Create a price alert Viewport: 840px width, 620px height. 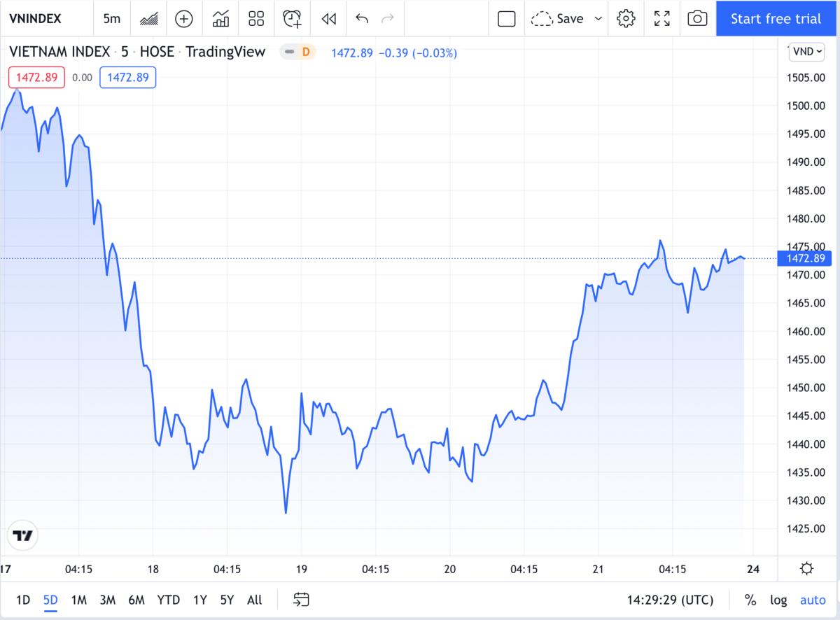tap(293, 19)
